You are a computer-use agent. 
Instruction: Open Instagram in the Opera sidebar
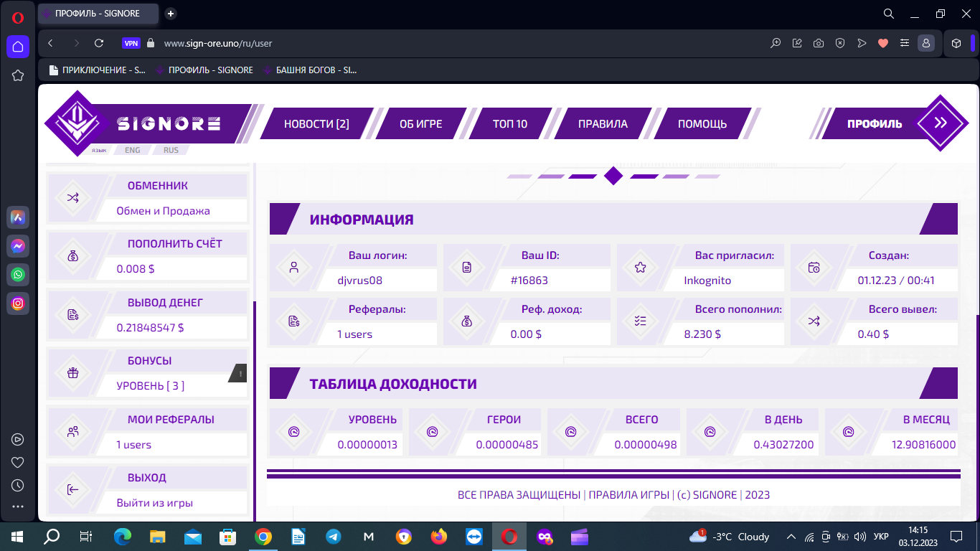[18, 303]
